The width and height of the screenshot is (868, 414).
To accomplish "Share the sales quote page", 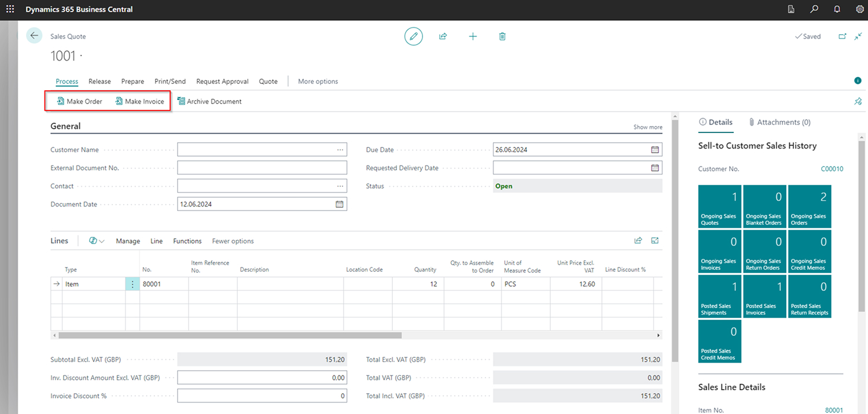I will click(443, 36).
